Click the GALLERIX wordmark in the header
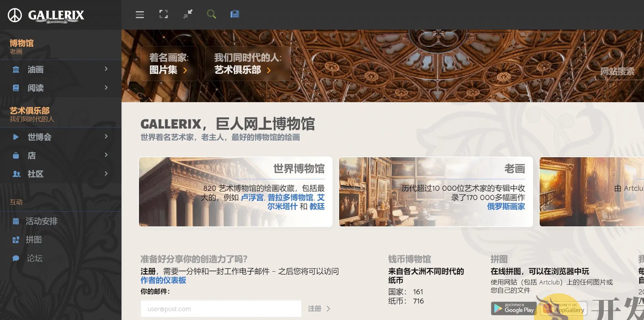The height and width of the screenshot is (320, 644). (56, 15)
